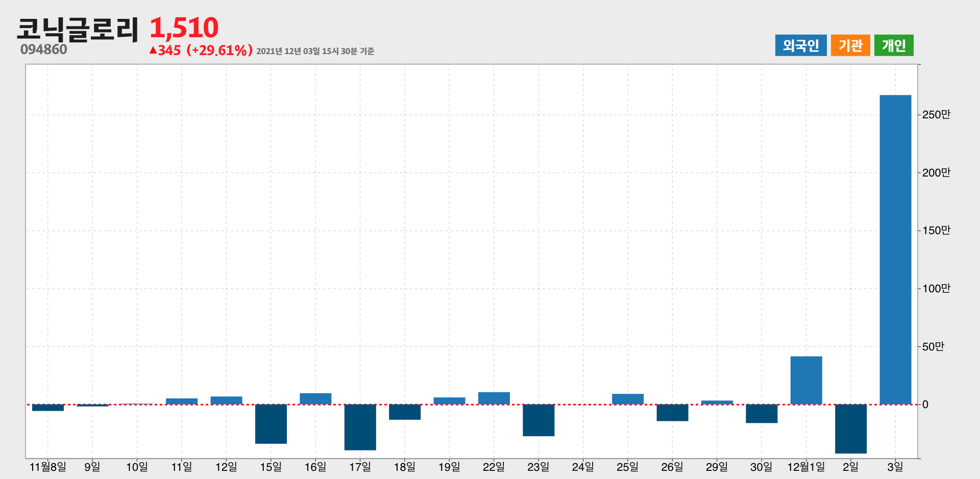Click the negative bar for 23일
Screen dimensions: 980x479
(538, 420)
